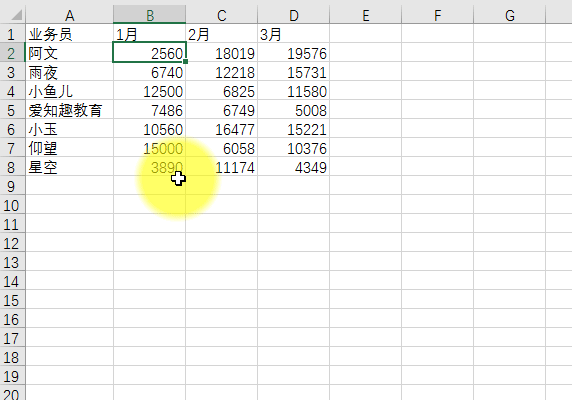
Task: Click cell A1 containing 业务员
Action: (69, 34)
